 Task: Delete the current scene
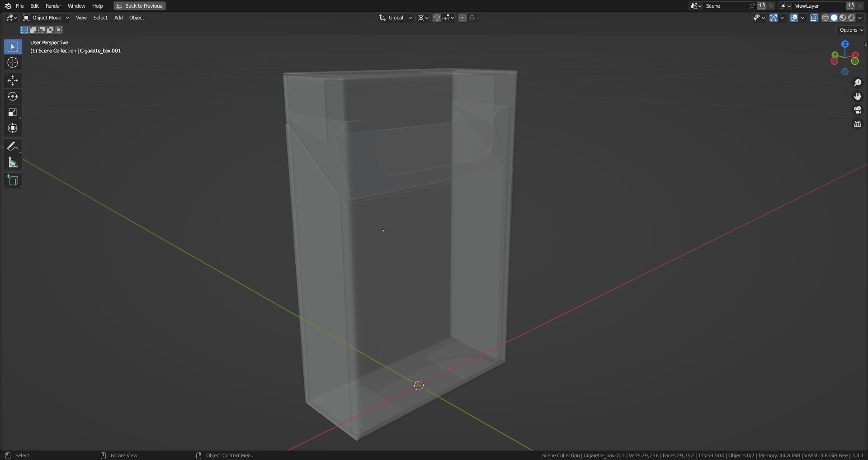771,6
